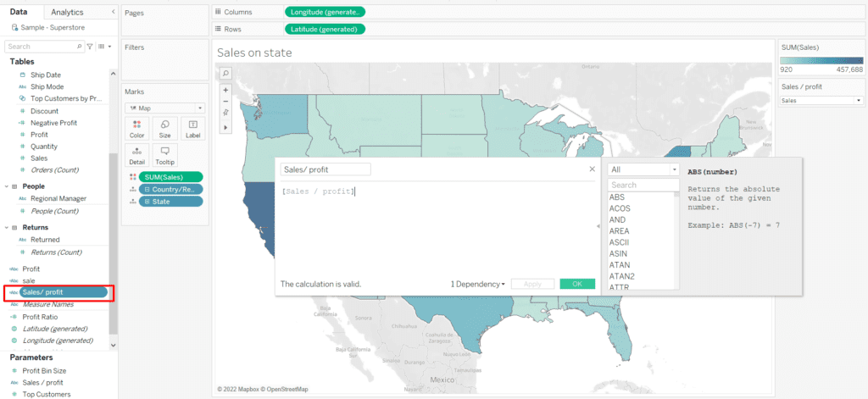Click the Apply button
868x399 pixels.
532,284
